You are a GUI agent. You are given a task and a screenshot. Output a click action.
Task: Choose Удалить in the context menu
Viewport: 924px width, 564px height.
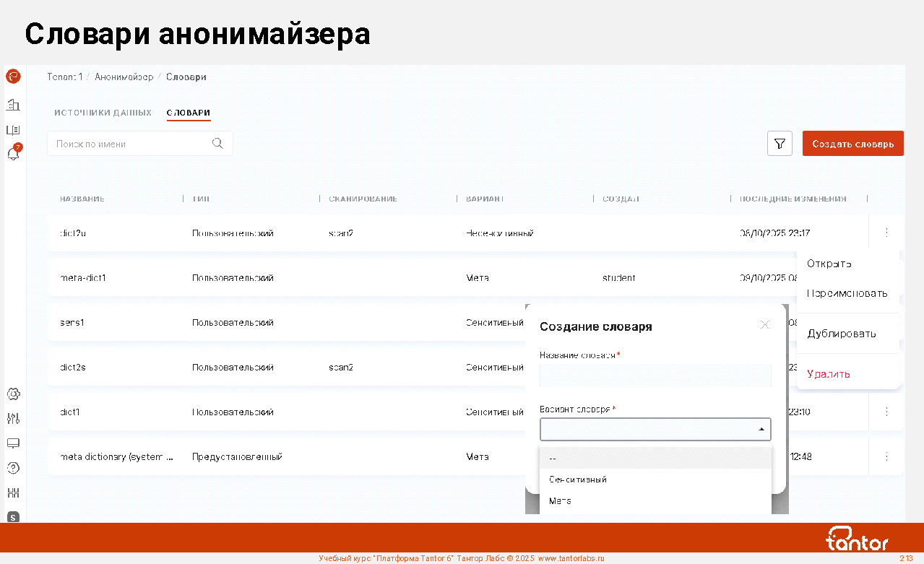point(828,374)
